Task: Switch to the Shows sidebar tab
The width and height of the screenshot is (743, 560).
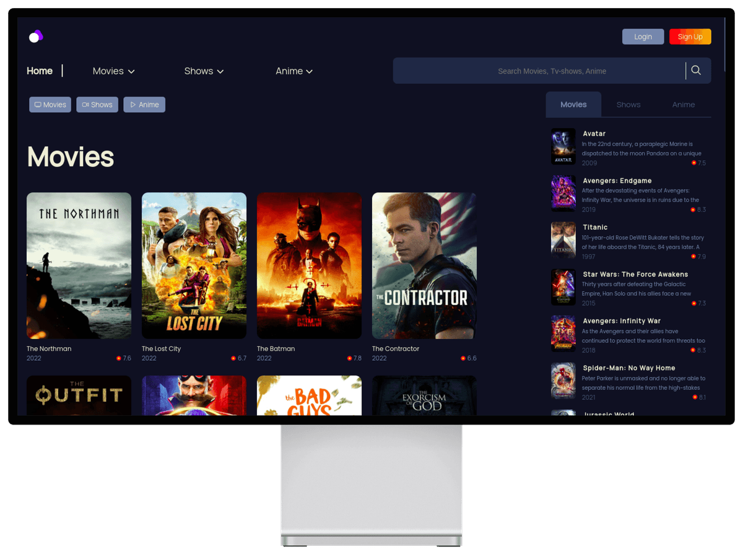Action: tap(628, 105)
